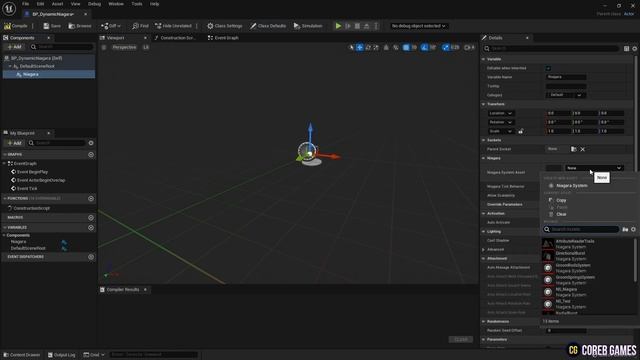Screen dimensions: 640x360
Task: Click the green Play button
Action: (338, 26)
